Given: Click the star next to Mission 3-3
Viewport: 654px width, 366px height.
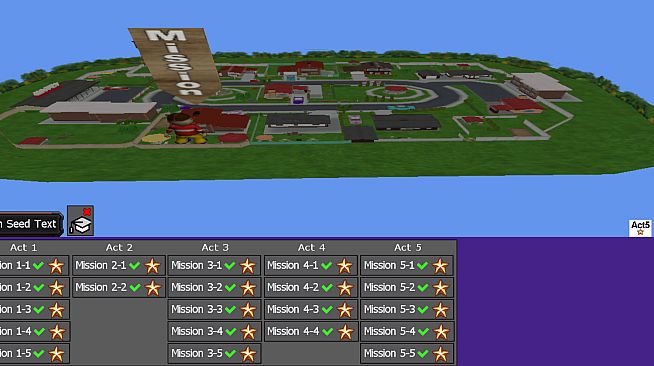Looking at the screenshot, I should point(248,310).
